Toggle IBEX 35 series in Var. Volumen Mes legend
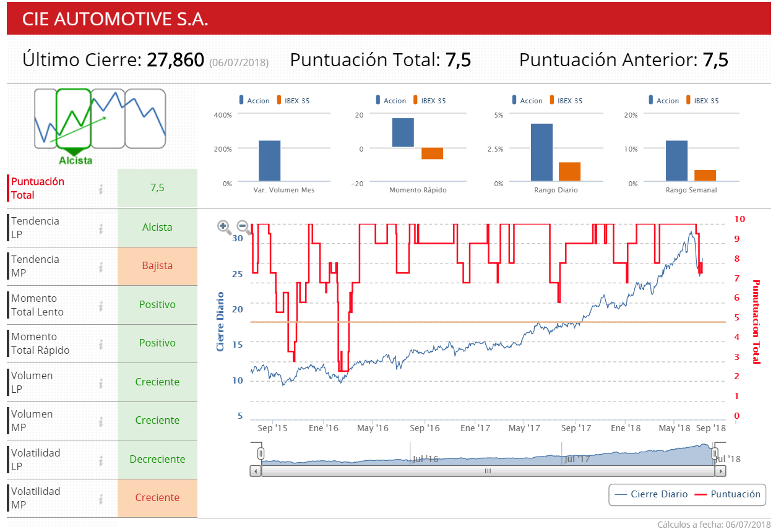 point(292,101)
